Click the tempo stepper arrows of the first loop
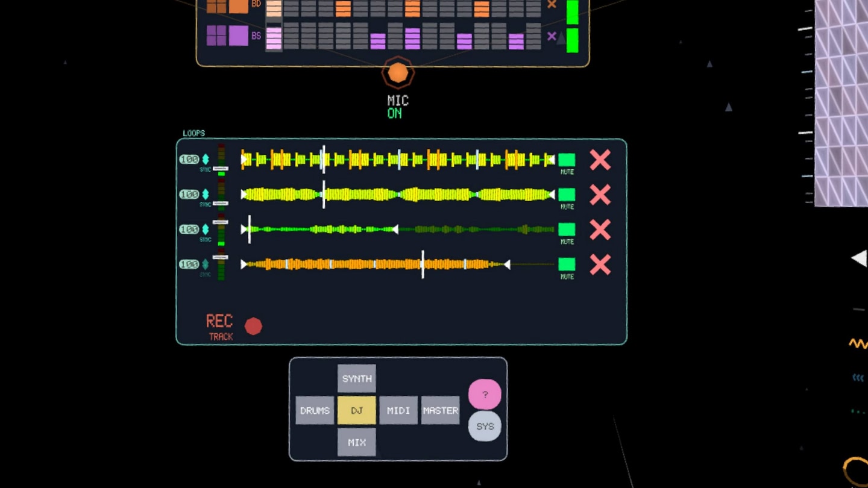Viewport: 868px width, 488px height. click(x=206, y=160)
